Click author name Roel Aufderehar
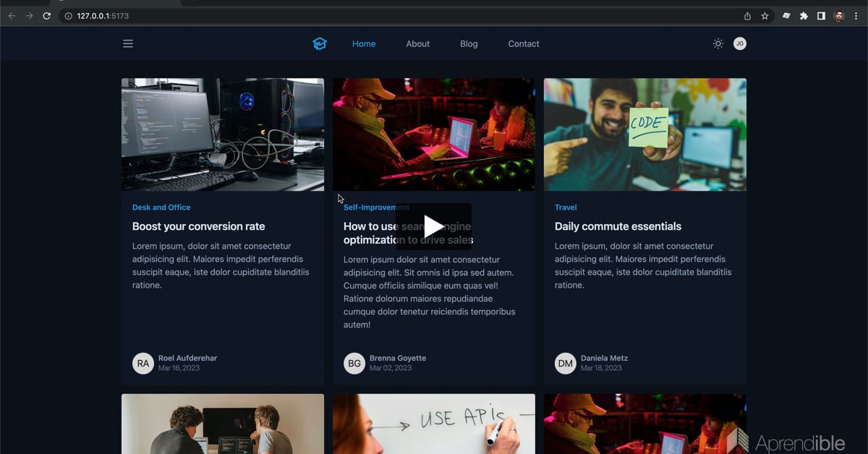 [187, 358]
